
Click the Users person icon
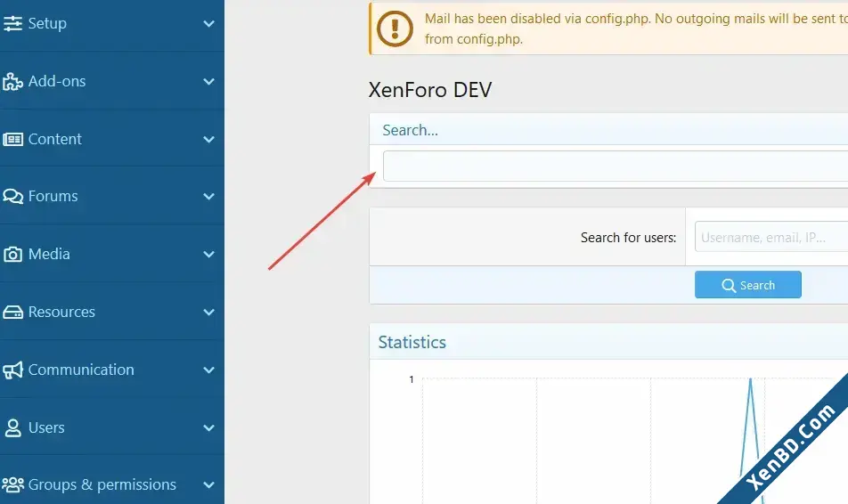[12, 427]
